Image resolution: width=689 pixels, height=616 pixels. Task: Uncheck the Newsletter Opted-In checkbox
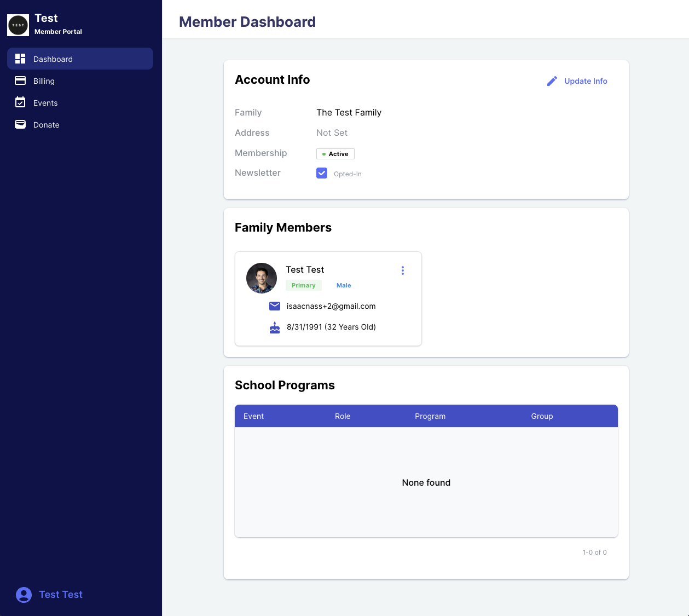click(x=322, y=173)
